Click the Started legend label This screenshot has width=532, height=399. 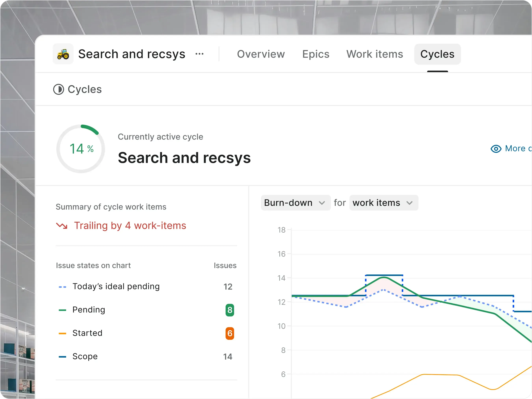(x=87, y=333)
